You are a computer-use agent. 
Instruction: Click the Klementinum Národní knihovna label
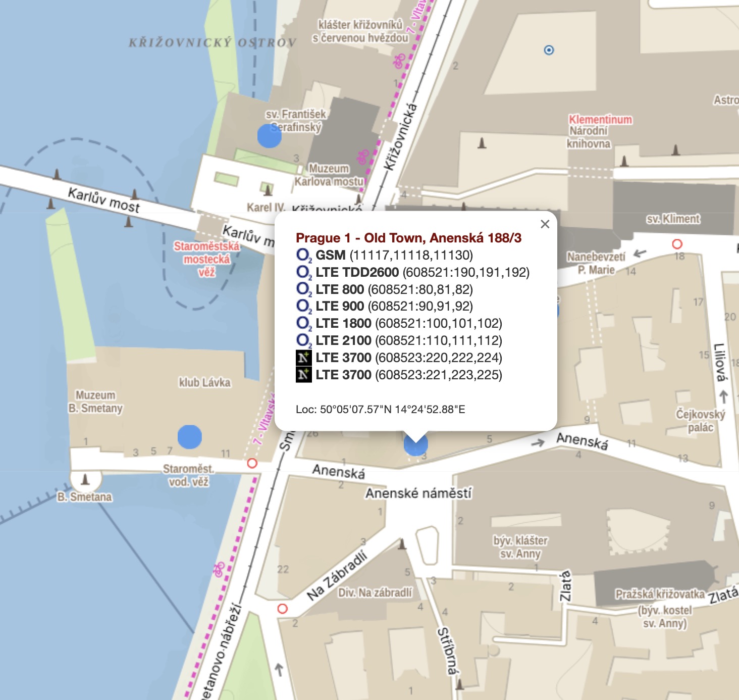[600, 132]
